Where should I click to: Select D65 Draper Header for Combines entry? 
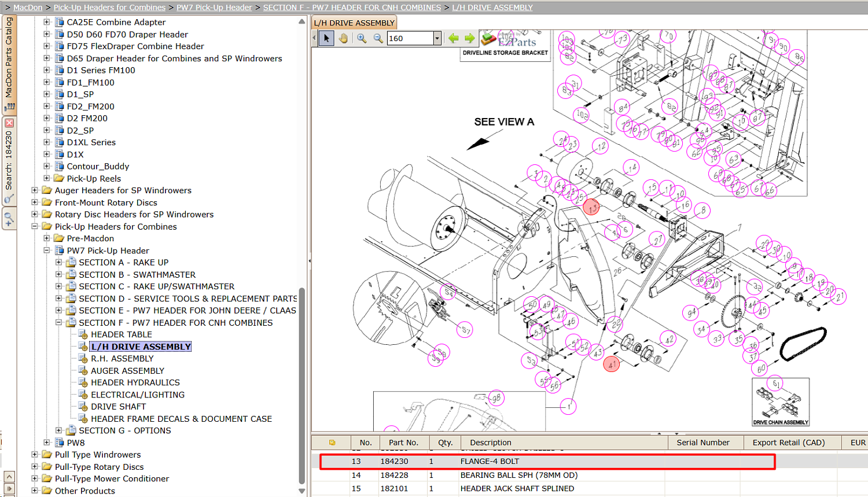coord(174,58)
